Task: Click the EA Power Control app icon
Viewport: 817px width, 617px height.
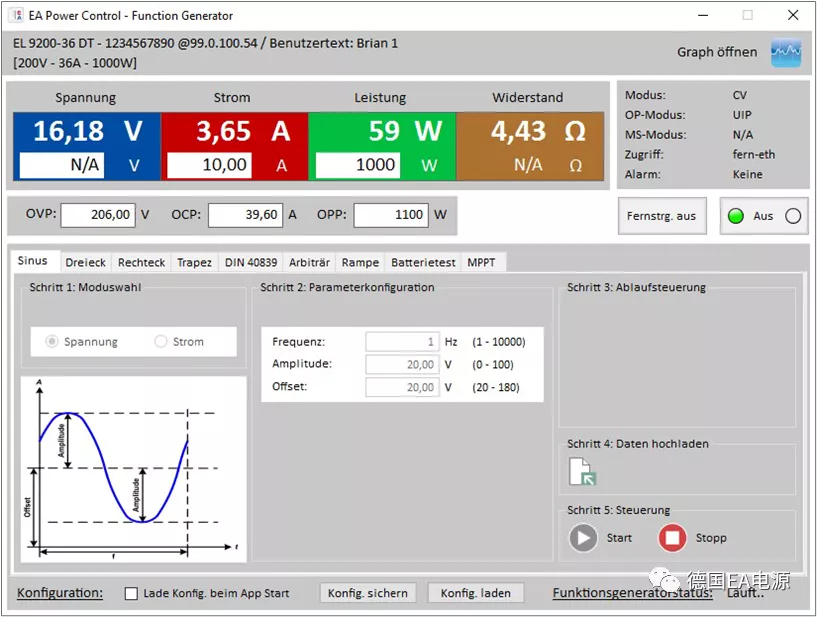Action: click(17, 15)
